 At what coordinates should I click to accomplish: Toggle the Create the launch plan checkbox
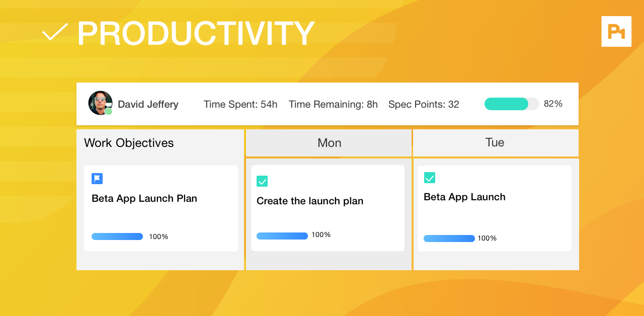262,181
